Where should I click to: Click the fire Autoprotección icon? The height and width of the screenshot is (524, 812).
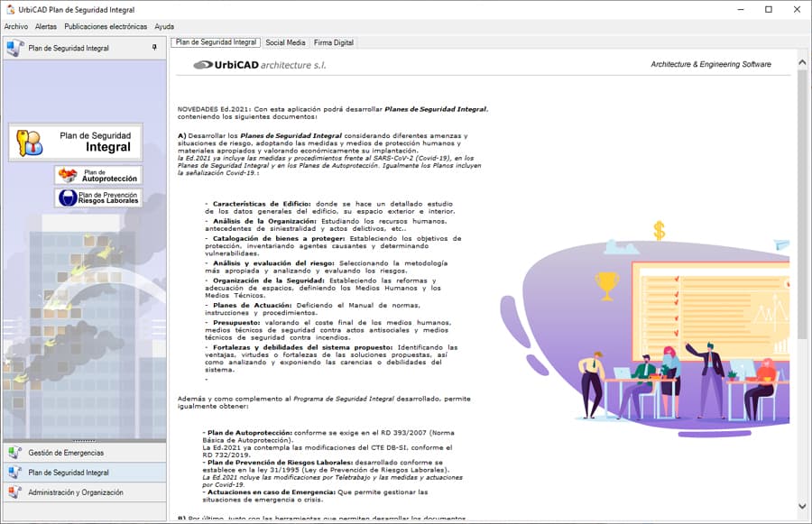(68, 175)
